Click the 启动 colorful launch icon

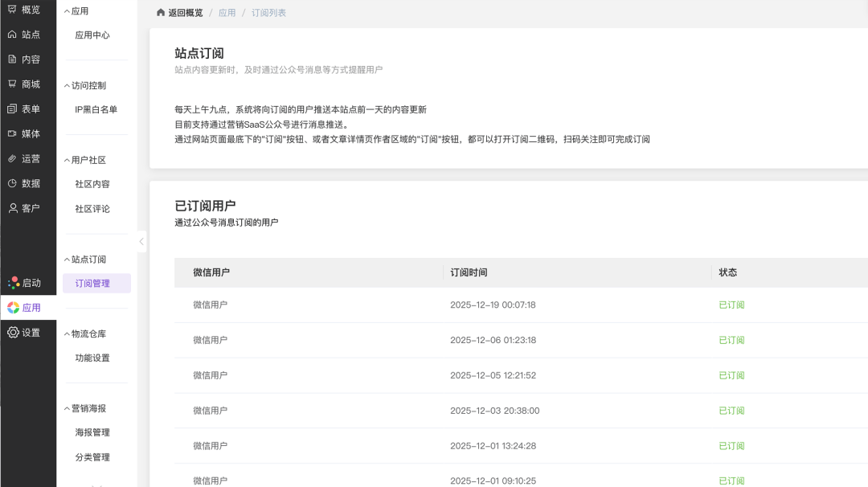(x=14, y=283)
